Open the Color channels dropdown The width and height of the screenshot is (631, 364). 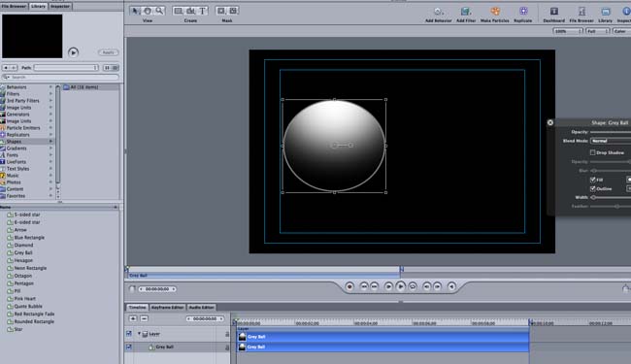coord(621,31)
